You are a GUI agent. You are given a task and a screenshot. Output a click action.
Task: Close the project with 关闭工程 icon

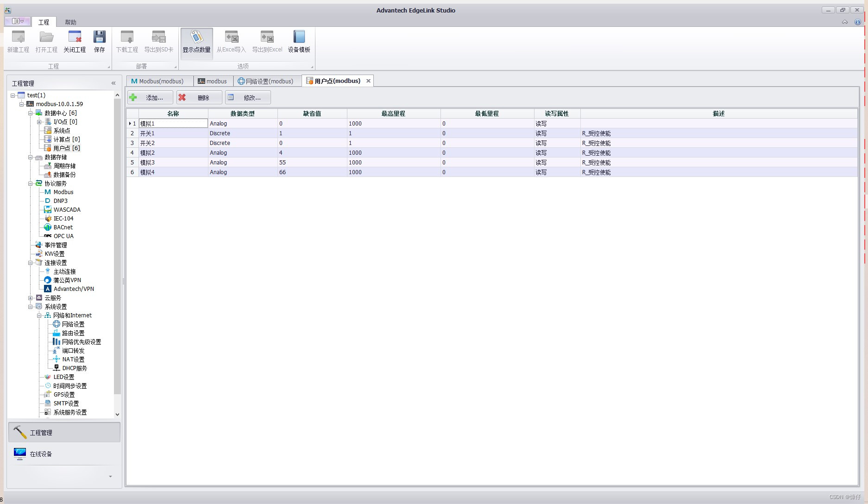pos(75,42)
